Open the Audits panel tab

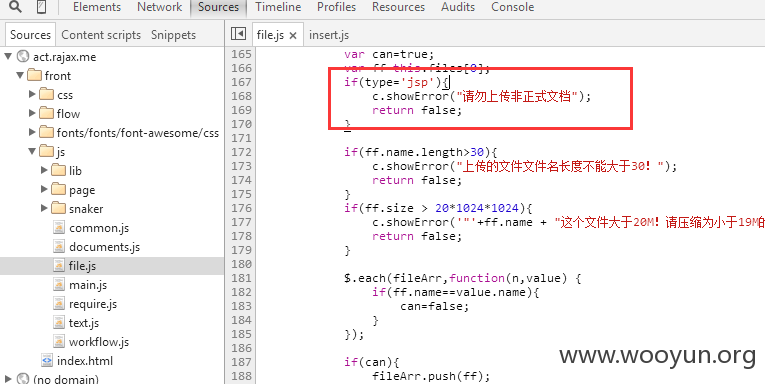coord(458,7)
